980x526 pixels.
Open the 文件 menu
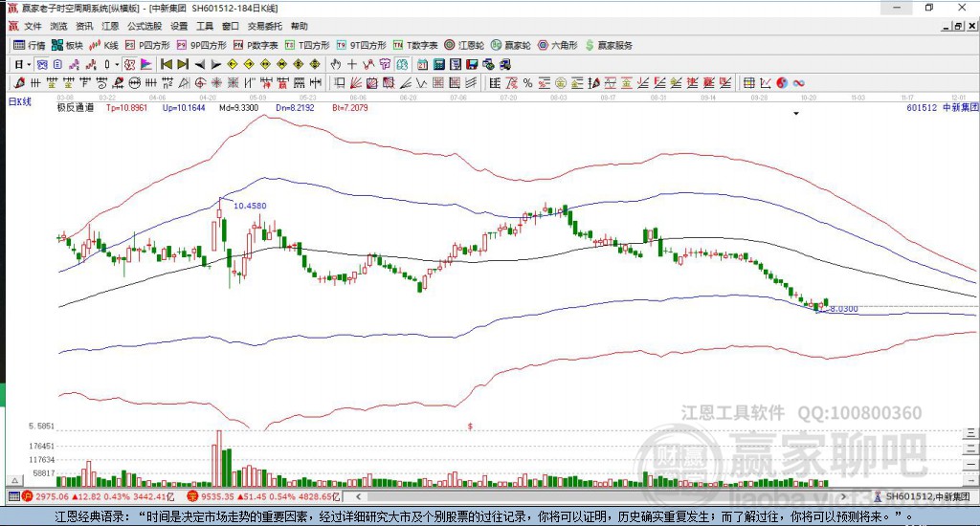coord(33,26)
